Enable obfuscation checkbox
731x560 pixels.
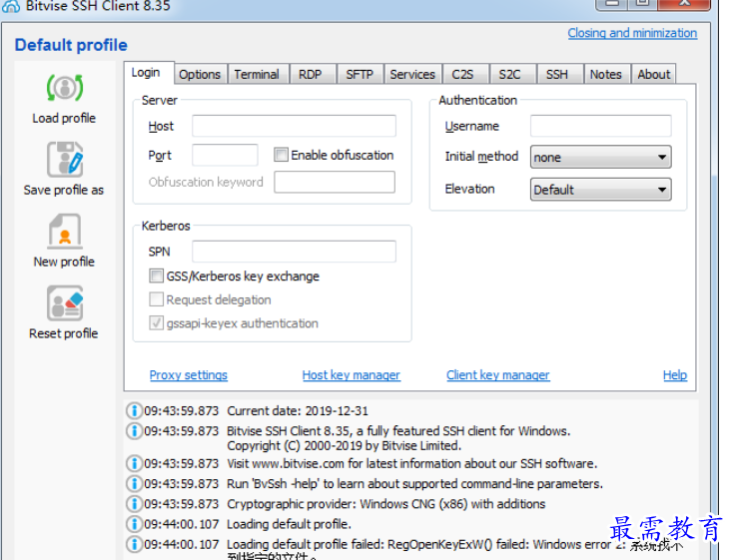click(x=281, y=154)
